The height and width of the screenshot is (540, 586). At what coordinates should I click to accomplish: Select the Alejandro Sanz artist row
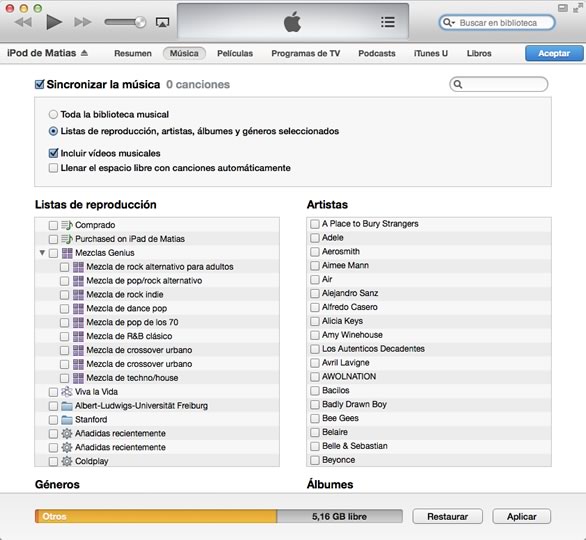(429, 293)
